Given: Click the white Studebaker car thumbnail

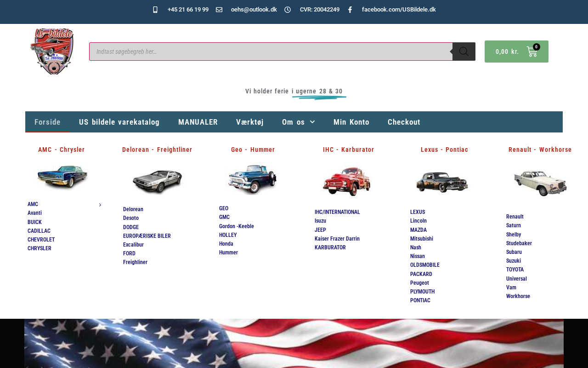Looking at the screenshot, I should [x=540, y=183].
